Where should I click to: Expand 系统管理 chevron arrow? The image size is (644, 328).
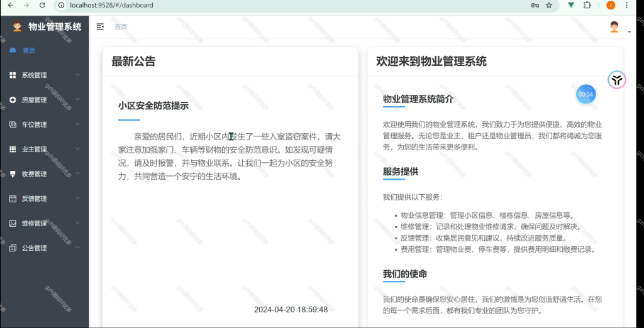pyautogui.click(x=77, y=75)
